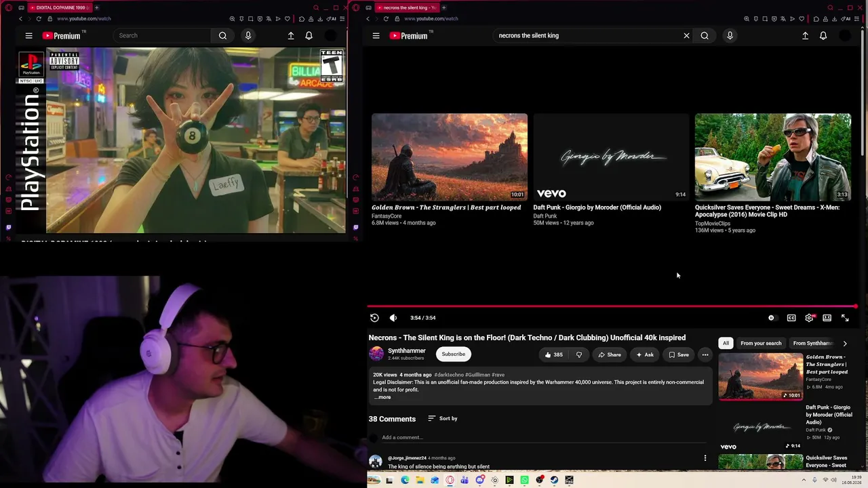868x488 pixels.
Task: Go back in right browser window
Action: pos(368,19)
